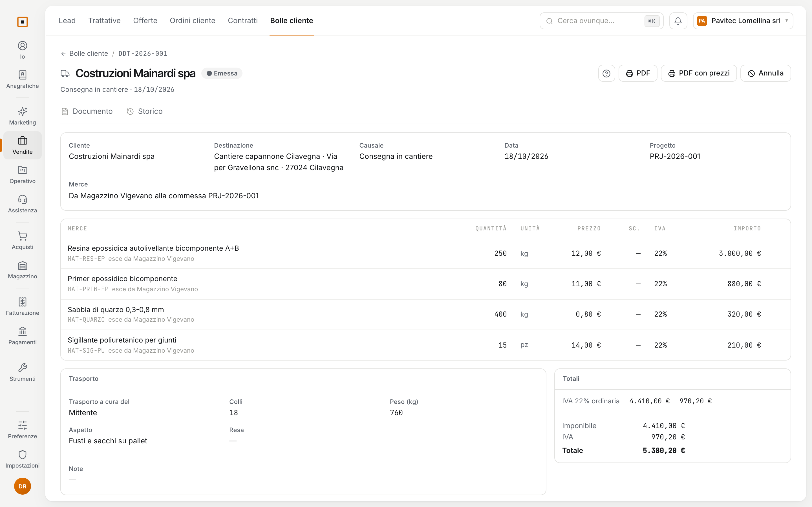Image resolution: width=812 pixels, height=507 pixels.
Task: Go to Magazzino in the sidebar
Action: (23, 270)
